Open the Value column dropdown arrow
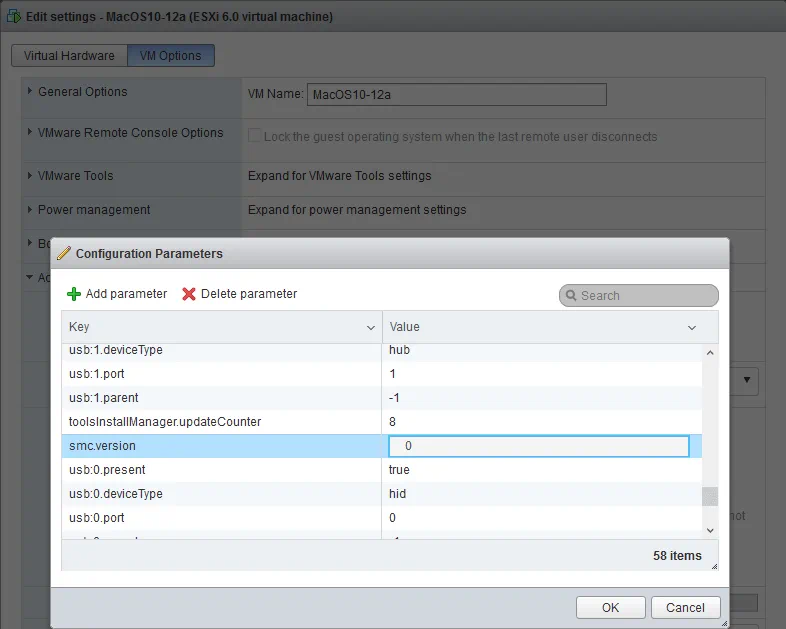 [692, 328]
